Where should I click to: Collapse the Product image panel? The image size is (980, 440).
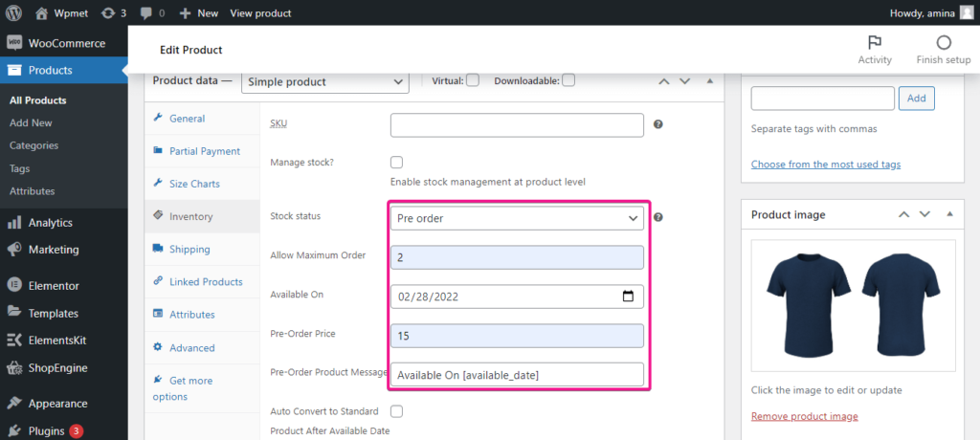950,214
